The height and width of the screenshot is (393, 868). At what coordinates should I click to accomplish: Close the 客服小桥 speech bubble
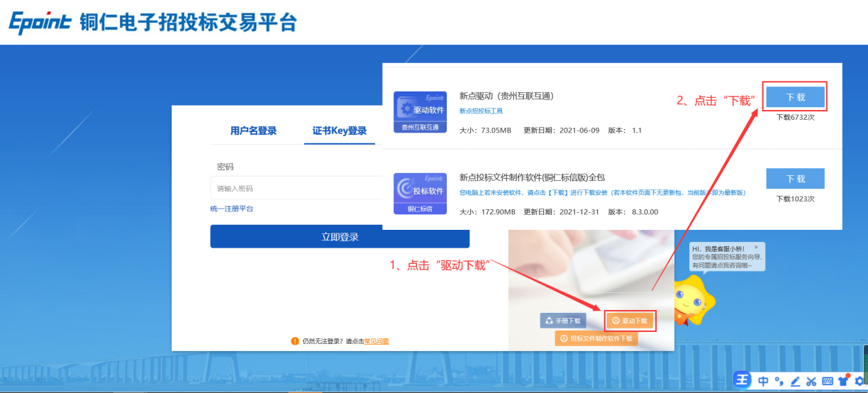(x=756, y=248)
